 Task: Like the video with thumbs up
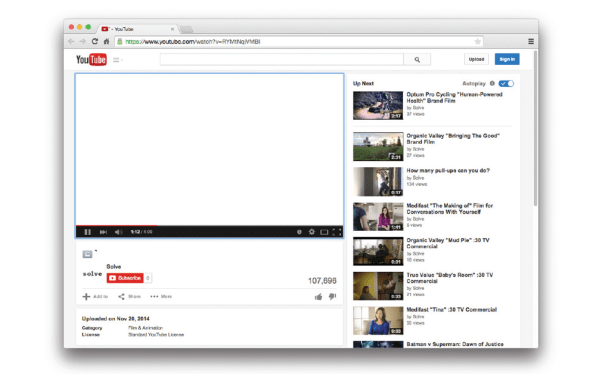pos(319,296)
